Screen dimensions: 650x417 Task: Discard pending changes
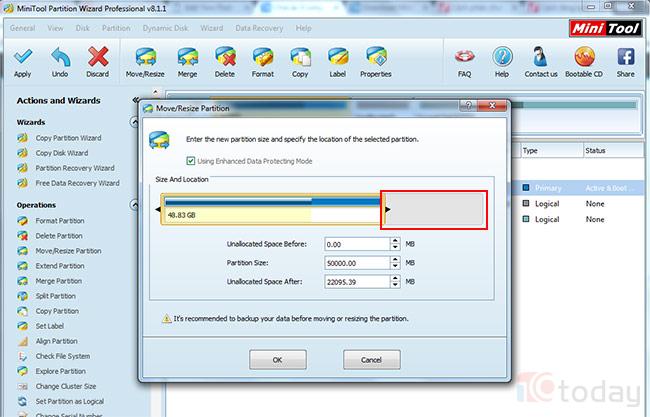coord(98,57)
